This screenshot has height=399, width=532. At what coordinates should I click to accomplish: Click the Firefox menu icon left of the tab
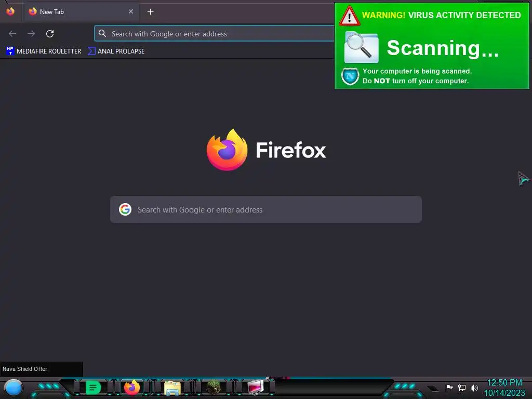pos(10,11)
